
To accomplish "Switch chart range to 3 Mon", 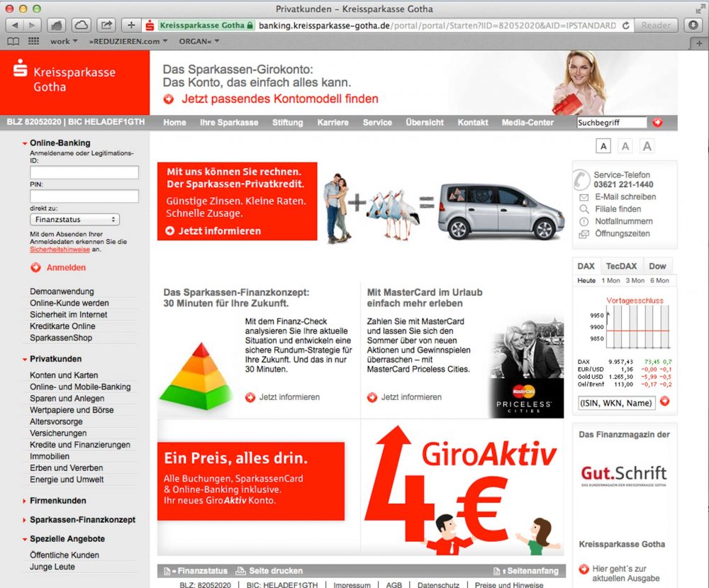I will (635, 280).
